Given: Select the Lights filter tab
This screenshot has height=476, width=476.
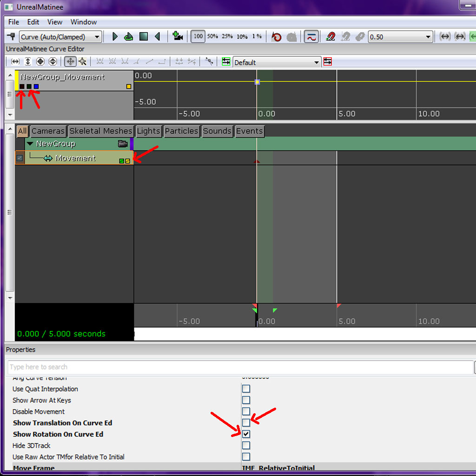Looking at the screenshot, I should [148, 131].
